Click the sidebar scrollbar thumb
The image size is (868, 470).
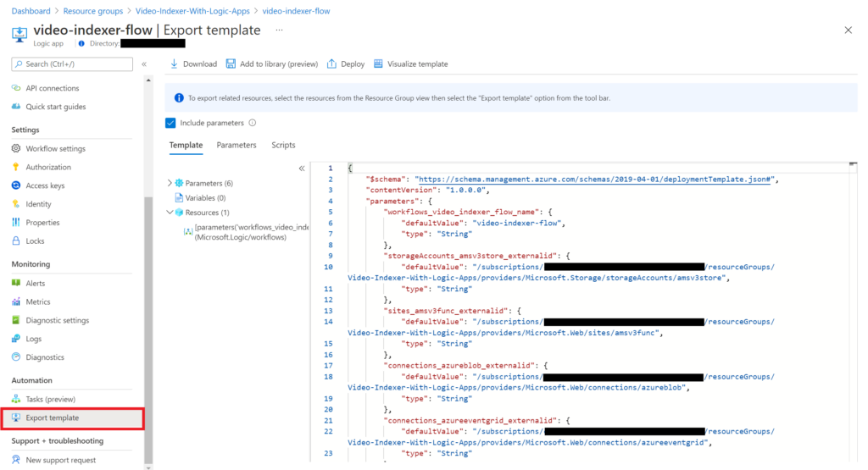[x=148, y=330]
